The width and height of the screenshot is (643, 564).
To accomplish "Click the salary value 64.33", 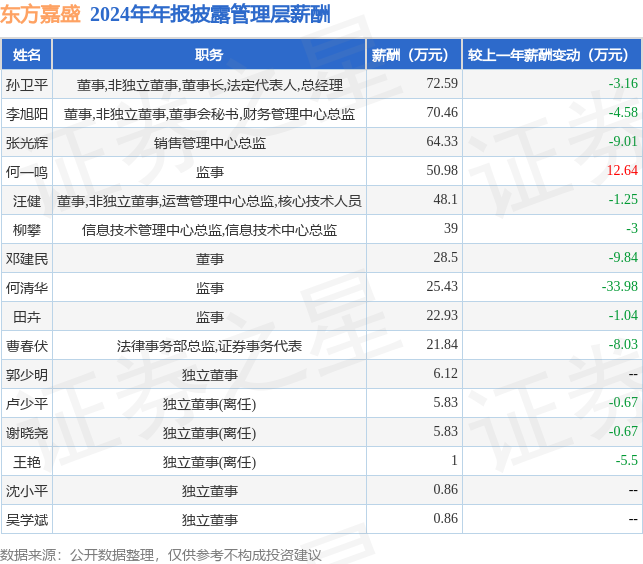I will (x=442, y=141).
